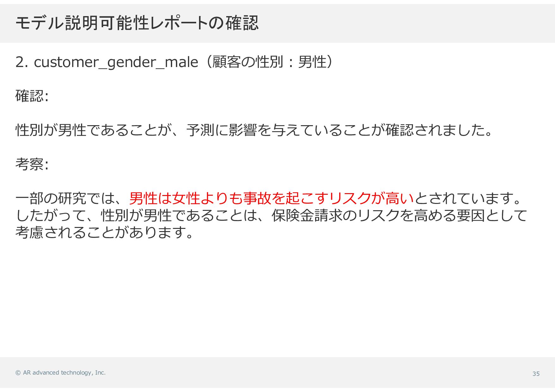
Task: Click the line starting with したがって
Action: click(x=271, y=216)
